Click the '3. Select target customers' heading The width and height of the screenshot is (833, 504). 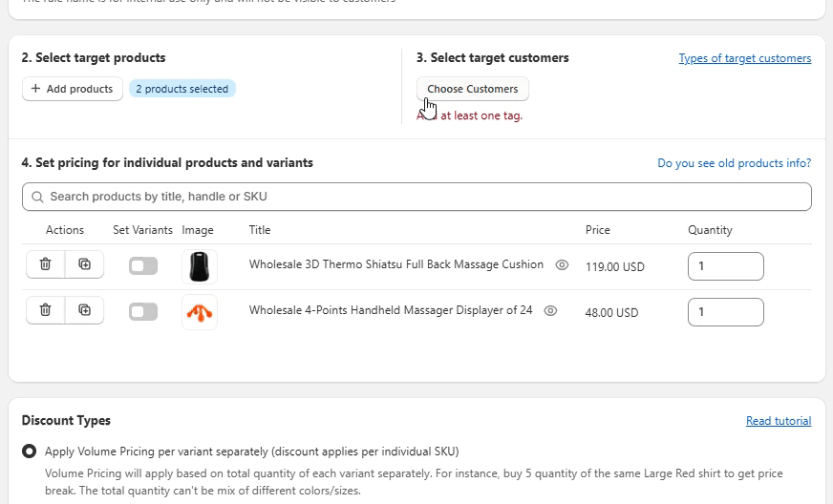click(x=493, y=58)
